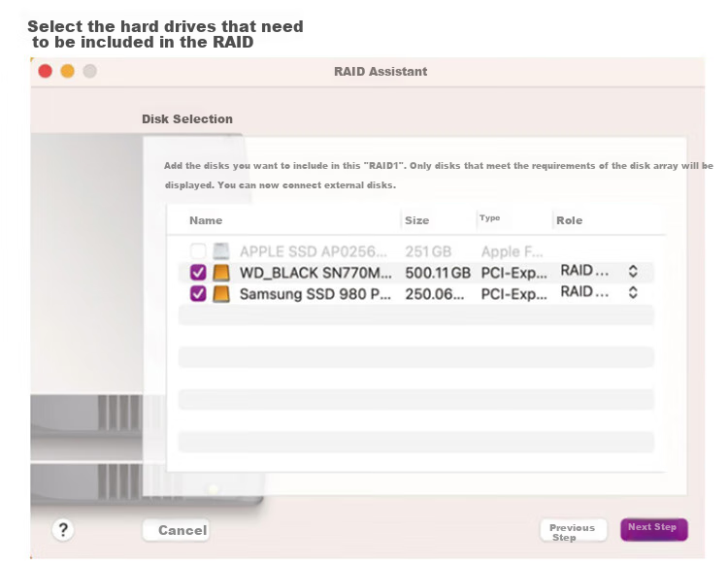Select the Samsung SSD 980 P... disk name
Viewport: 728px width, 565px height.
(x=315, y=294)
